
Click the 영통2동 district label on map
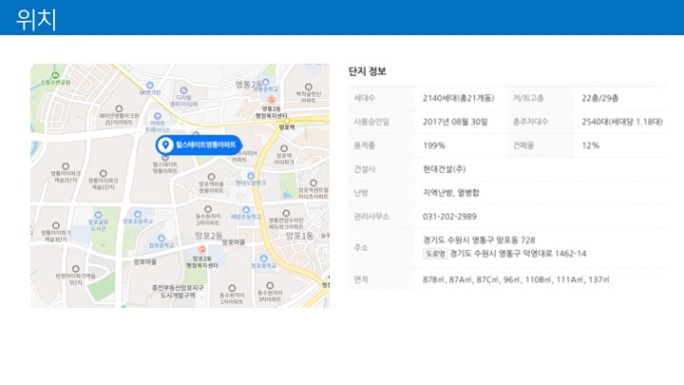[249, 84]
